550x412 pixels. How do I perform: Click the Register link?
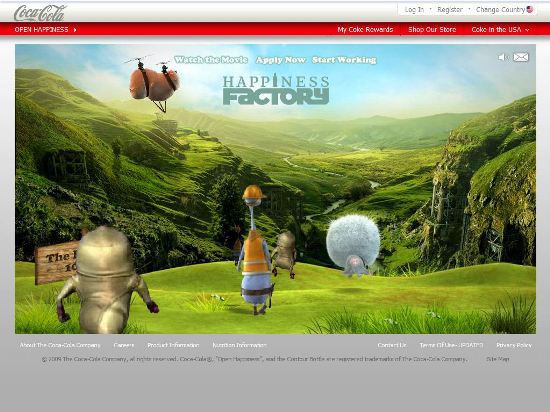450,10
